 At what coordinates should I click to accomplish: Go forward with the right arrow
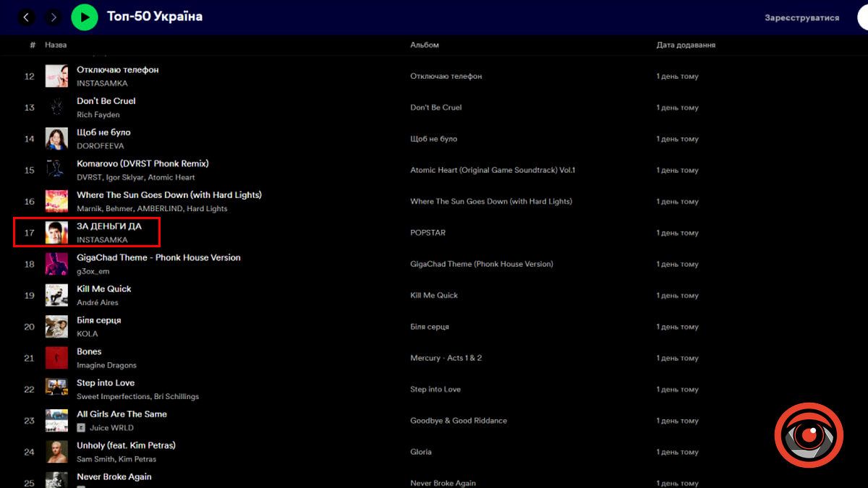[54, 17]
